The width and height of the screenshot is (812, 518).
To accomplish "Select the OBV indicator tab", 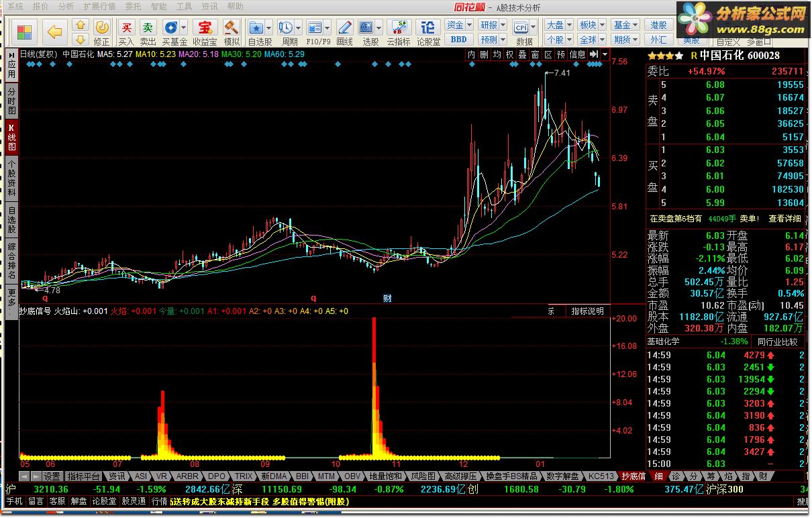I will pos(352,476).
